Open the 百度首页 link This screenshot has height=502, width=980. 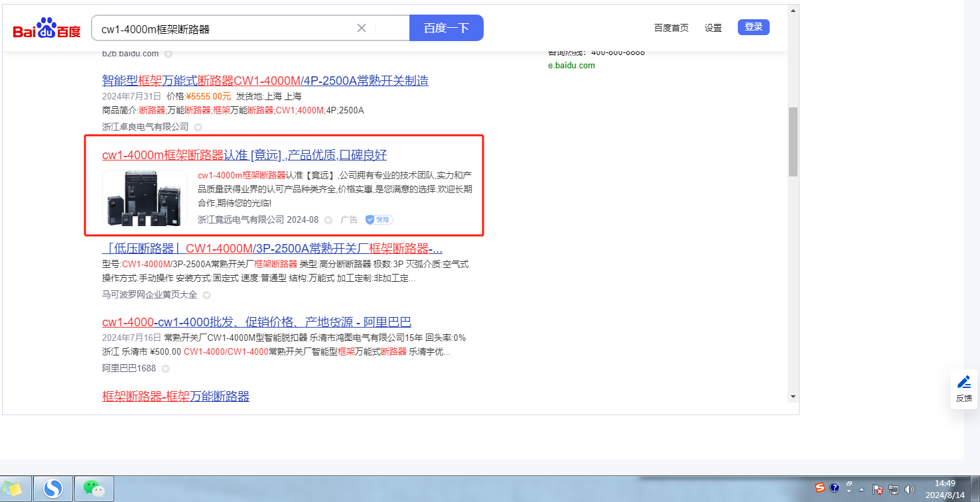(x=671, y=28)
